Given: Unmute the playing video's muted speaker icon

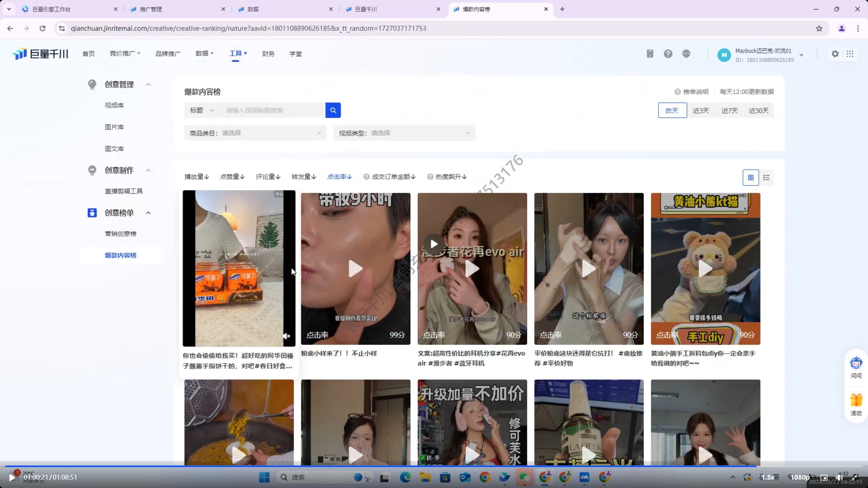Looking at the screenshot, I should tap(287, 336).
